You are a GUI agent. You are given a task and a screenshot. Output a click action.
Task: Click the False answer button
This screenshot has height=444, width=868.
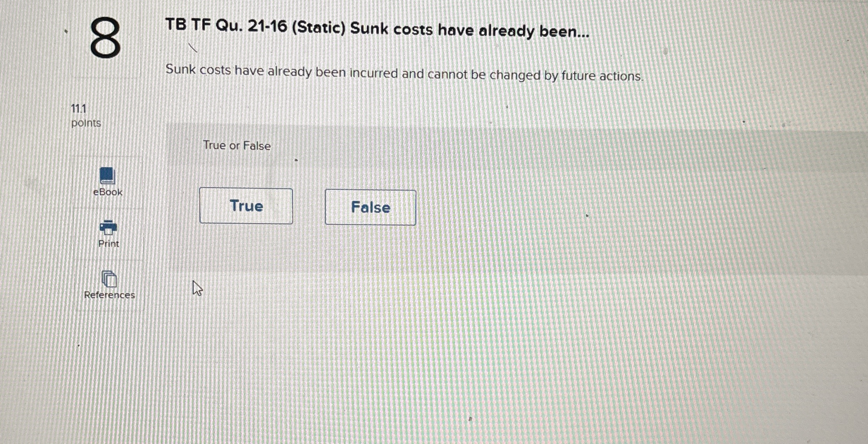point(371,208)
